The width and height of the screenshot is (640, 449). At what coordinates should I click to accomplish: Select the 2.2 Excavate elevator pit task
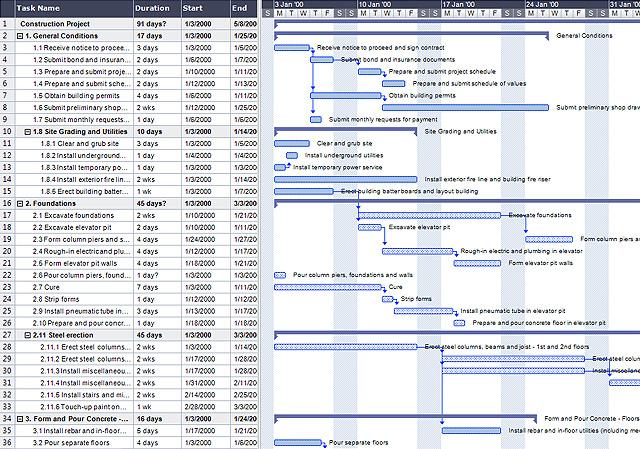(72, 227)
